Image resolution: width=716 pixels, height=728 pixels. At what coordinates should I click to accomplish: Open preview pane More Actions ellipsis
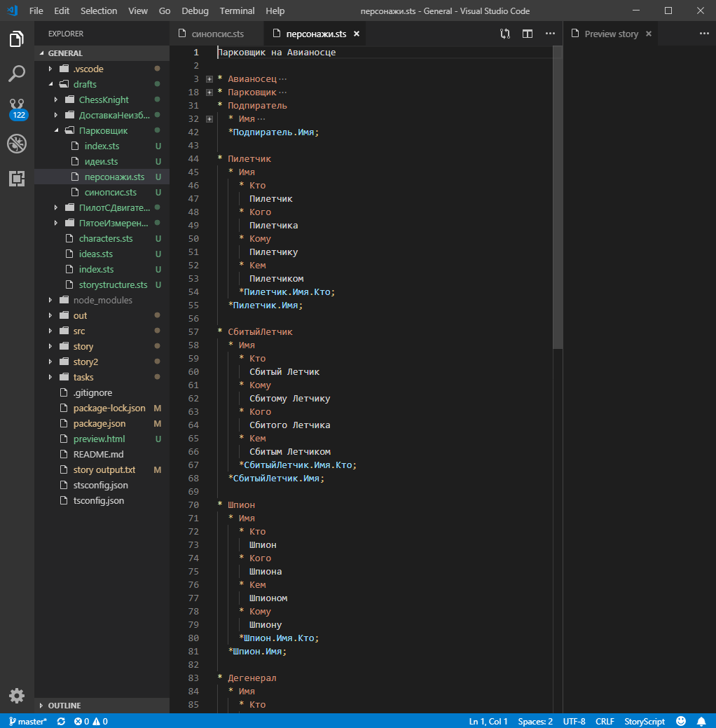tap(704, 34)
